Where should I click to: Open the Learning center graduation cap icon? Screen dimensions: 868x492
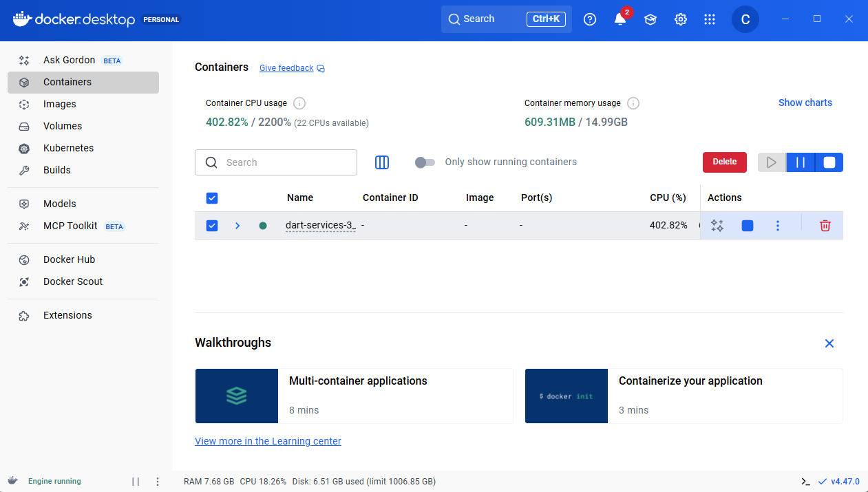(x=650, y=19)
